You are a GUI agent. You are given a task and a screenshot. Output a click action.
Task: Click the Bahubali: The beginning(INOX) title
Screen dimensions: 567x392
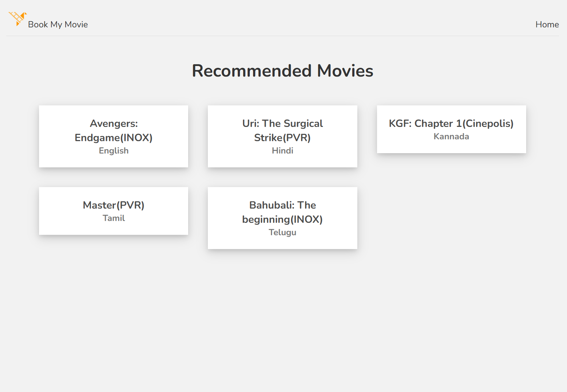[283, 212]
